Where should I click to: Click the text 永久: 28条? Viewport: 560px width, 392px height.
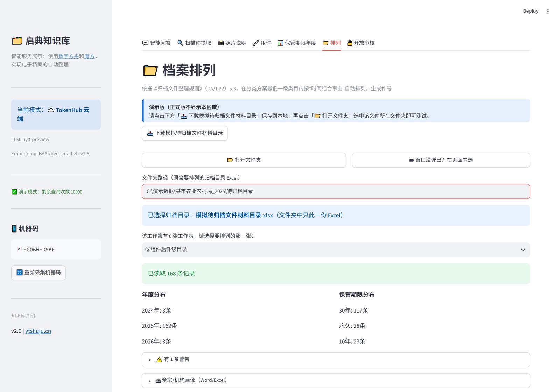click(352, 326)
